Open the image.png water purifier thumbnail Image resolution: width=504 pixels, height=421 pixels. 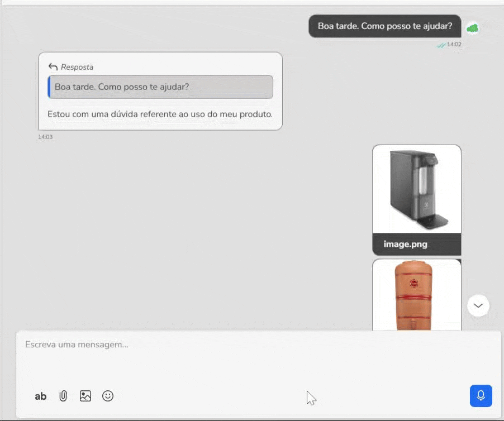click(417, 189)
